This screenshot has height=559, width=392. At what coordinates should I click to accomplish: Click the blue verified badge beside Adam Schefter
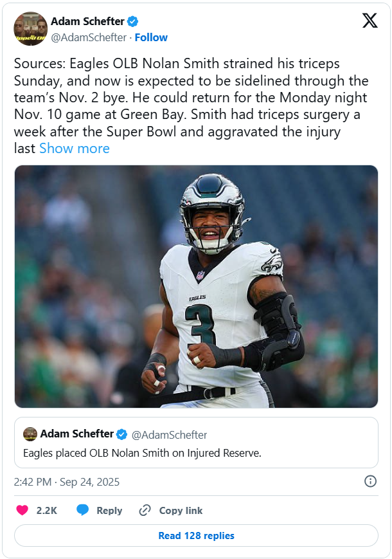click(x=133, y=21)
